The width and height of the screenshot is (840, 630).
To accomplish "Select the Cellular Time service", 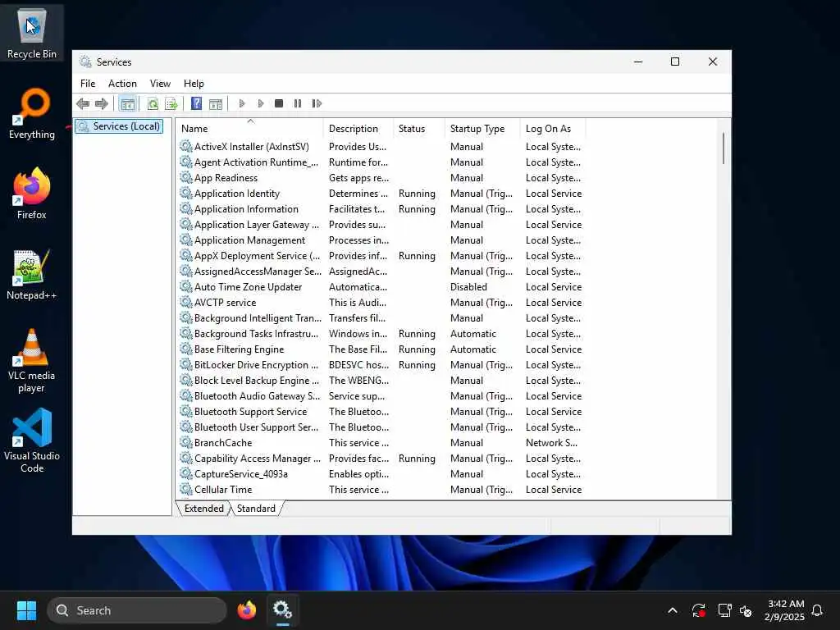I will (x=381, y=490).
